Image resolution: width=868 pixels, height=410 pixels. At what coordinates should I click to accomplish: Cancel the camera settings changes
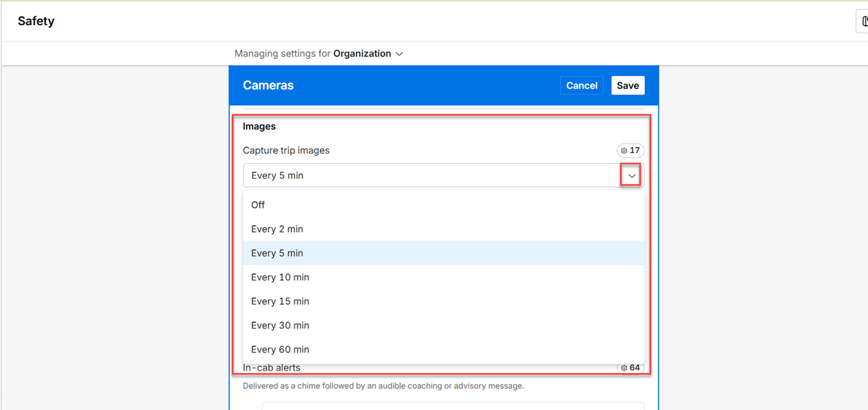tap(581, 85)
